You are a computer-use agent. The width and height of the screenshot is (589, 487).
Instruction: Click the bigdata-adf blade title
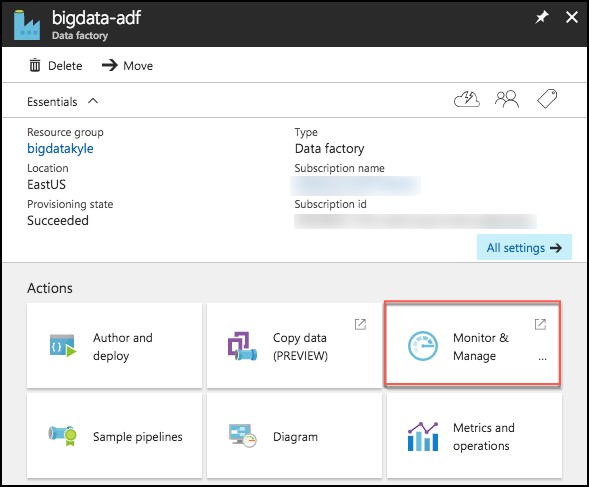[97, 18]
